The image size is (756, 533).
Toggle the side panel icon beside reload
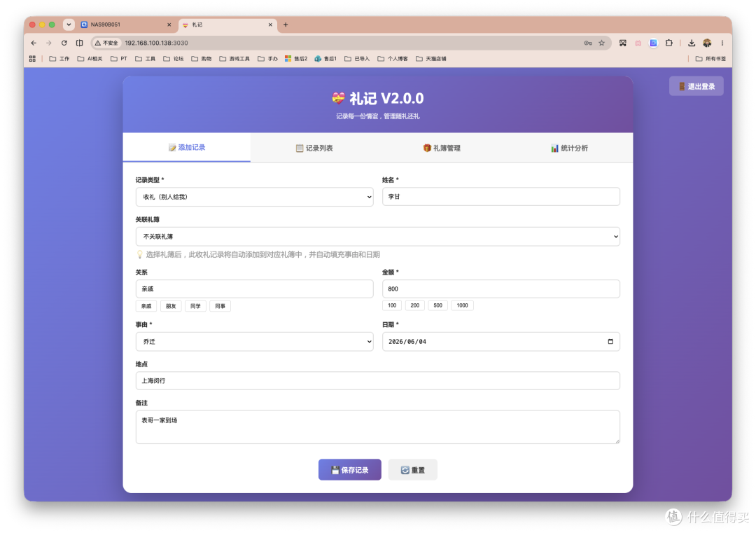(x=80, y=43)
